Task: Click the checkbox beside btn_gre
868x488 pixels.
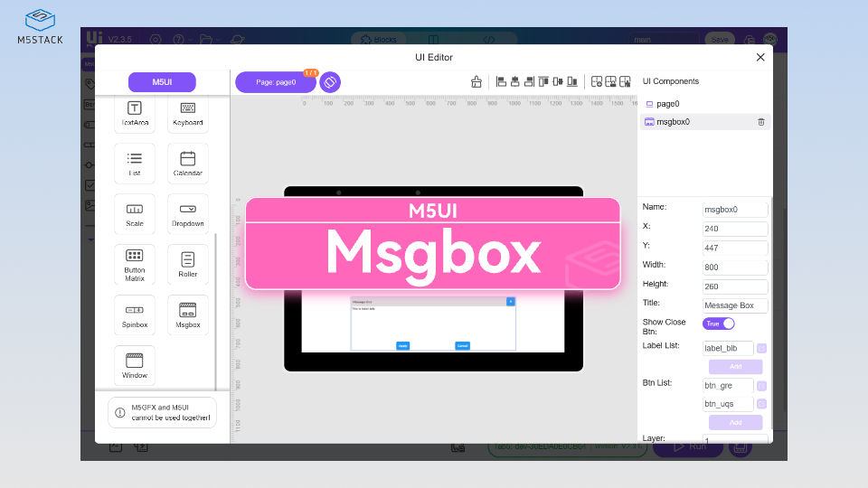Action: (x=761, y=386)
